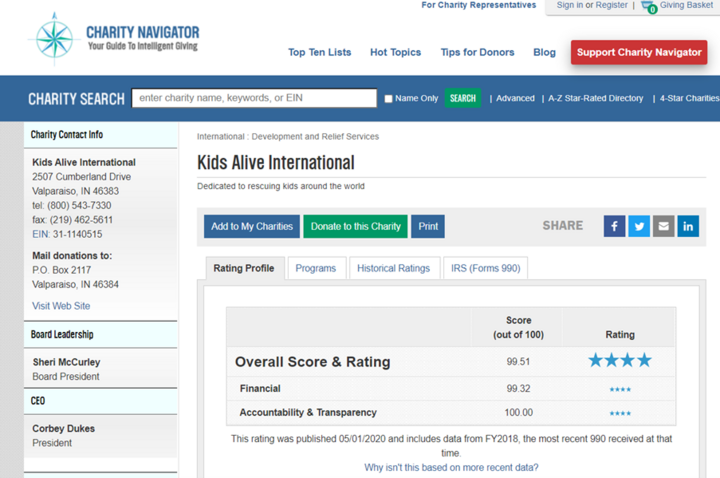Click 2507 Cumberland Drive address line
This screenshot has width=720, height=478.
pos(81,177)
